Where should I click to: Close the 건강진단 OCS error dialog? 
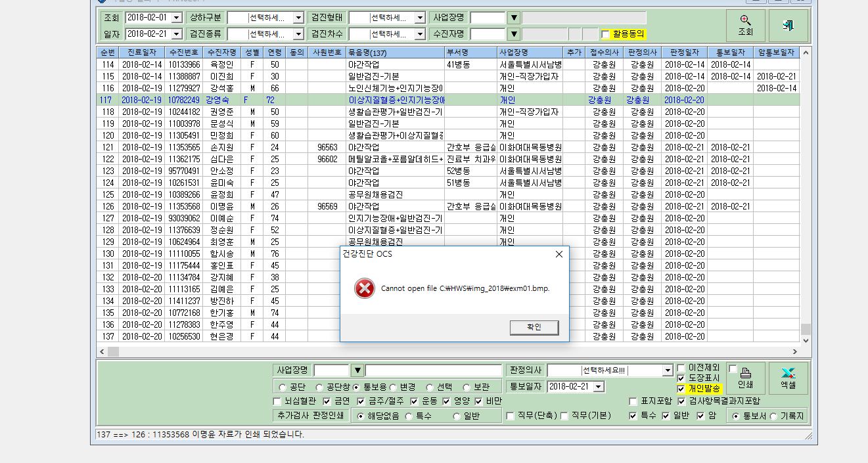(x=559, y=254)
